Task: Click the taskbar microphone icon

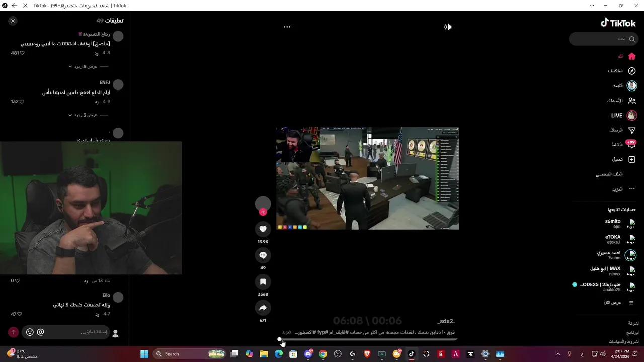Action: 569,354
